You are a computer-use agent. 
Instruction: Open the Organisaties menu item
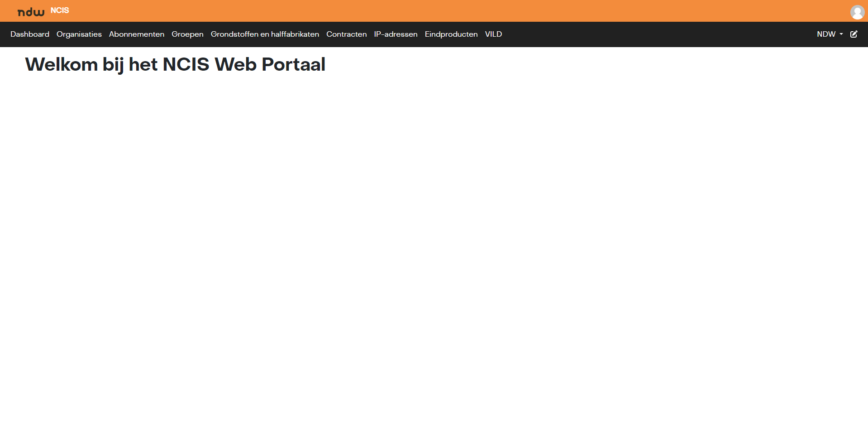coord(79,34)
